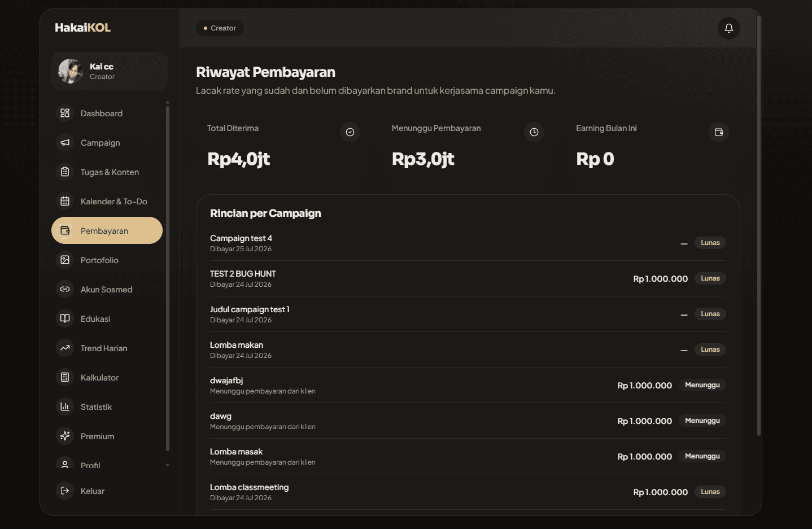Click the Menunggu Pembayaran clock icon
The image size is (812, 529).
534,132
